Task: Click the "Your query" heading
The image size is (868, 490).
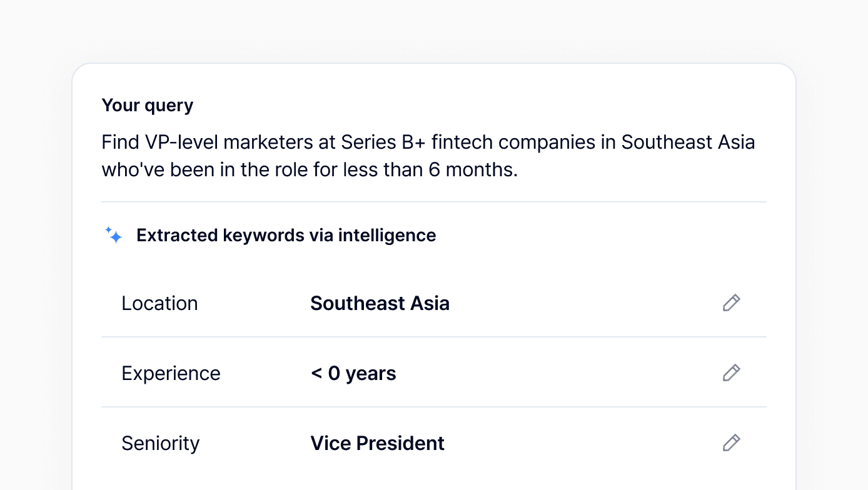Action: tap(148, 106)
